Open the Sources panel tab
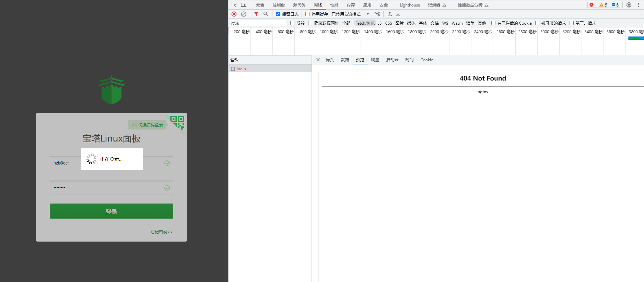The width and height of the screenshot is (644, 282). point(299,5)
